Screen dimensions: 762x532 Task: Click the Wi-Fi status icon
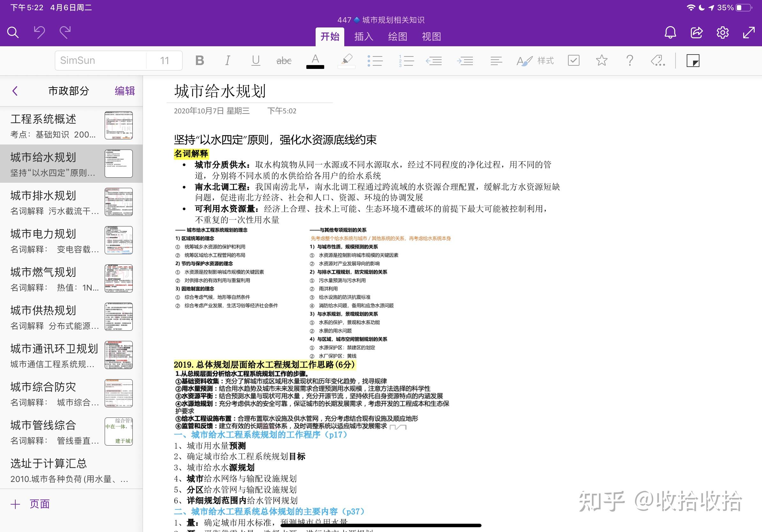pyautogui.click(x=691, y=8)
